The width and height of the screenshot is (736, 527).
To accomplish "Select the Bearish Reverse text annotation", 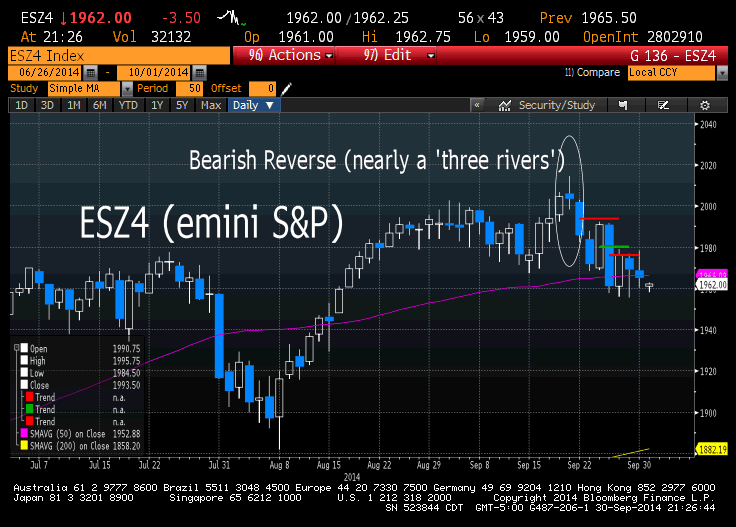I will [377, 160].
